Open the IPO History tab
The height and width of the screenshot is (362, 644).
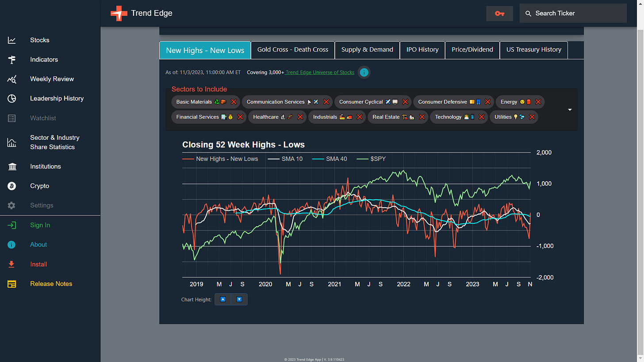(422, 50)
